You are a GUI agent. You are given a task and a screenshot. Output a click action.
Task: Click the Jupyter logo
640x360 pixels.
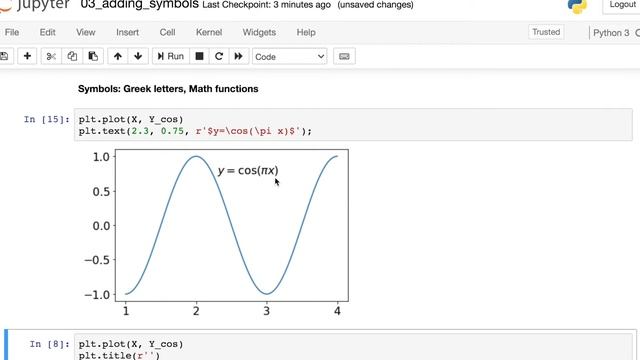pyautogui.click(x=35, y=5)
